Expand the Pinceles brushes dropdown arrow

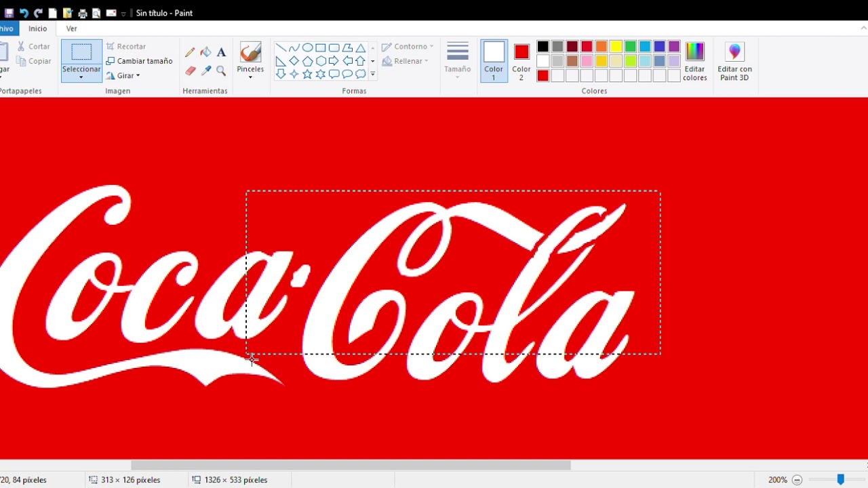[x=250, y=77]
